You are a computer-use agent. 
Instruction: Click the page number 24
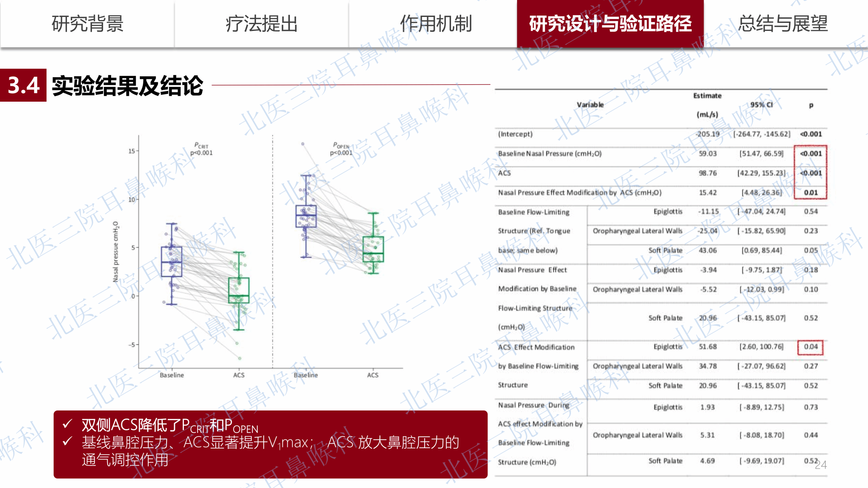[x=821, y=465]
